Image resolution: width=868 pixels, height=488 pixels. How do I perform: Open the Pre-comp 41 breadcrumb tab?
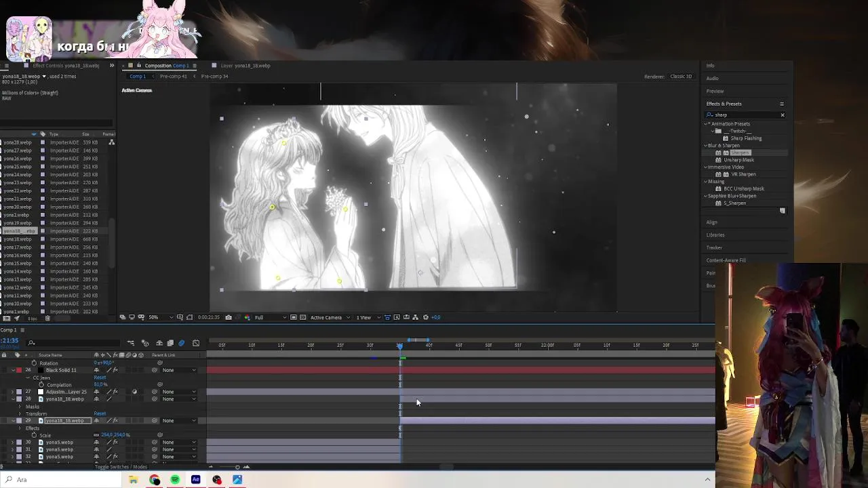173,76
